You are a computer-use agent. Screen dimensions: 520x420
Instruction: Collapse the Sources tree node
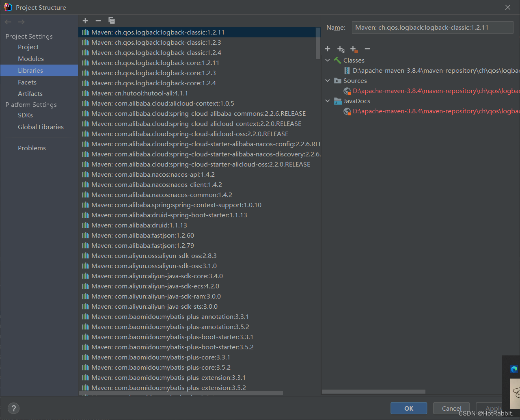pyautogui.click(x=328, y=80)
